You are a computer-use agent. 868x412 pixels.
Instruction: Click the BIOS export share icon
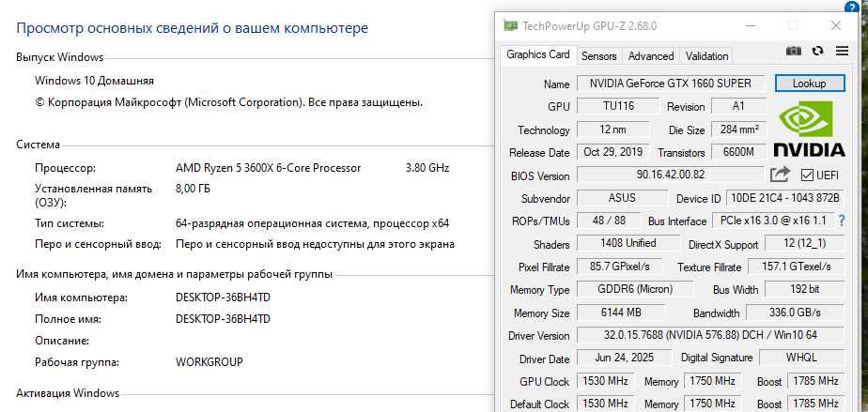click(780, 175)
